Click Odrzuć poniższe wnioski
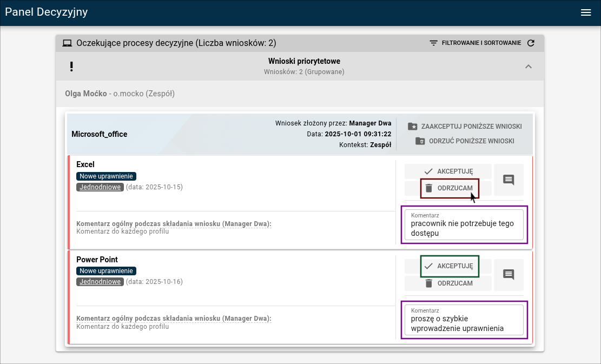Screen dimensions: 601x364 [x=465, y=141]
